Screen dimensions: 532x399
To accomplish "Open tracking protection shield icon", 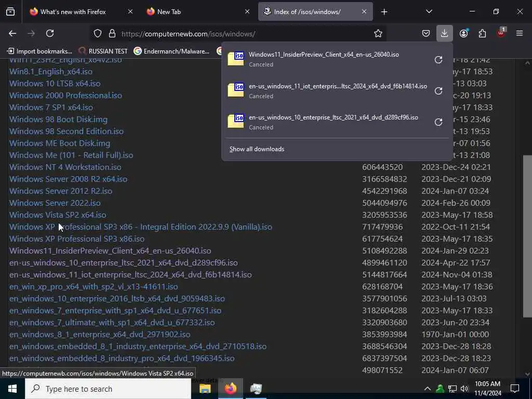I will (98, 33).
